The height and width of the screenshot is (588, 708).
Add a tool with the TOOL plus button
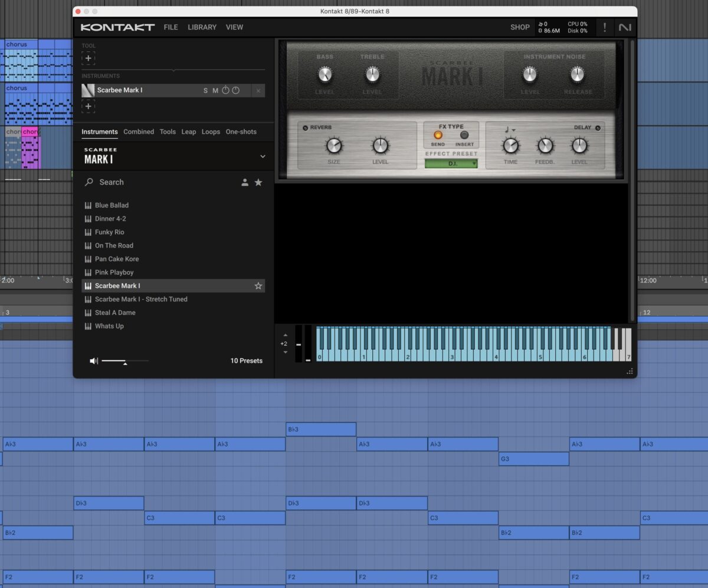point(88,58)
